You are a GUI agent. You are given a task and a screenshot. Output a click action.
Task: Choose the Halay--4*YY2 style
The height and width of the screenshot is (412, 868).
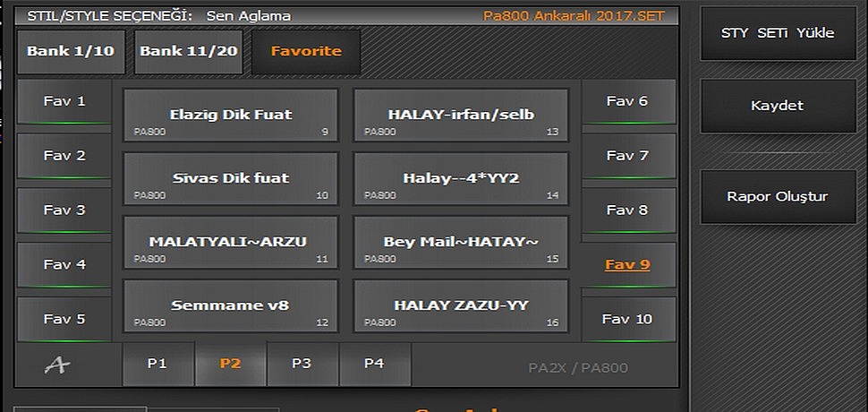461,179
